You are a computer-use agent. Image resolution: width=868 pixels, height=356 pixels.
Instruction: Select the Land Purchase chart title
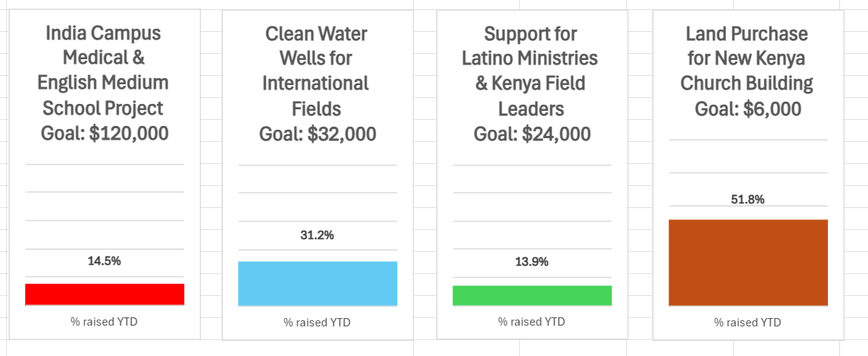(747, 71)
